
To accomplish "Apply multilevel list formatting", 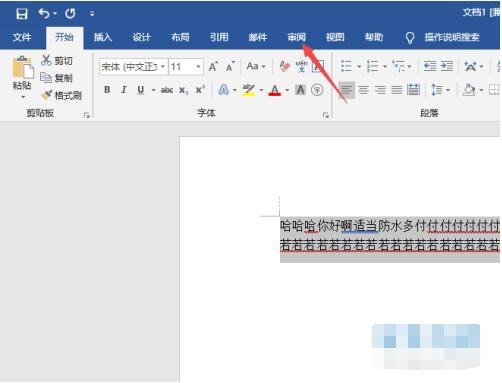I will [x=398, y=66].
